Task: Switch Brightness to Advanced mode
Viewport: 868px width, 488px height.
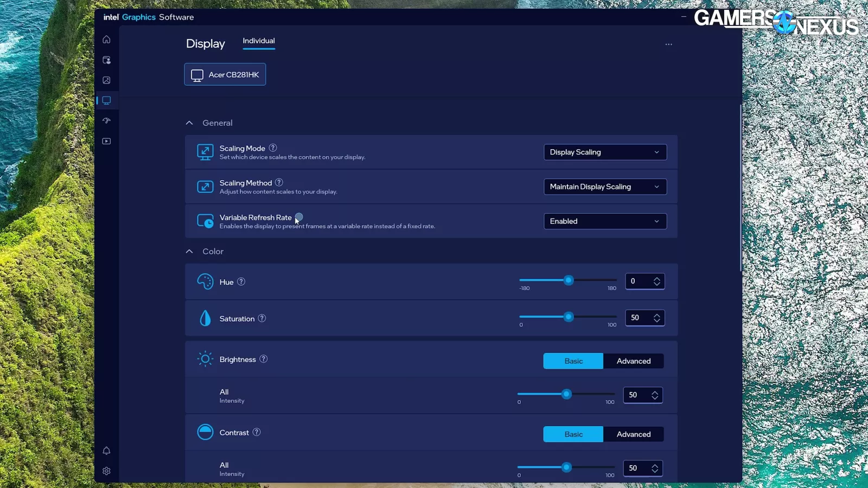Action: (x=633, y=361)
